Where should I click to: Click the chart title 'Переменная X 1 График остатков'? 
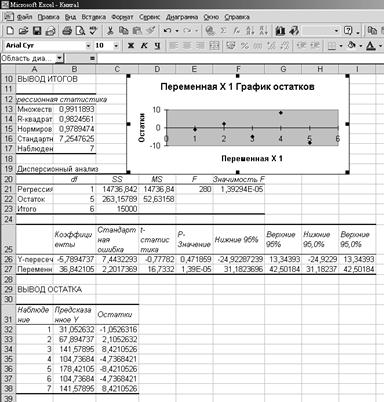(x=237, y=87)
